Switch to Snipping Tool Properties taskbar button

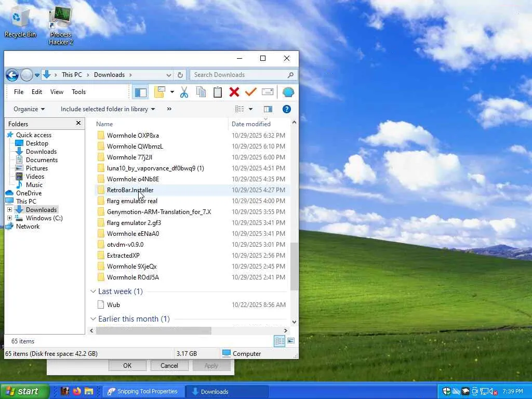(x=143, y=392)
